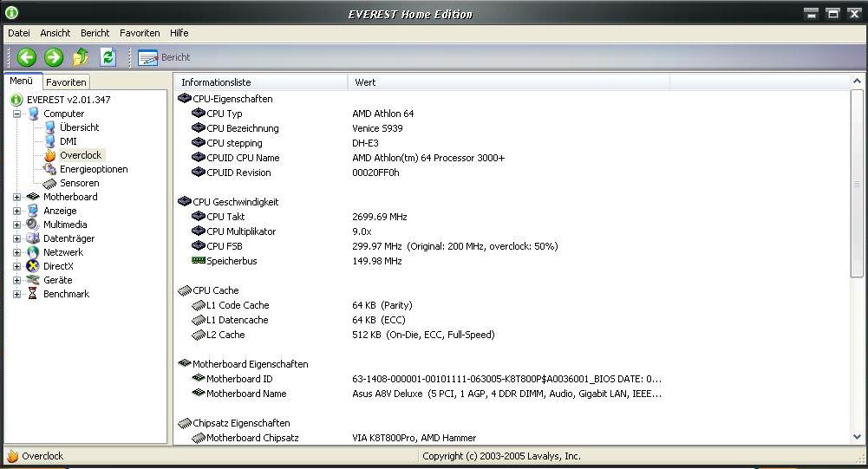Open Sensoren in the tree
868x469 pixels.
79,183
